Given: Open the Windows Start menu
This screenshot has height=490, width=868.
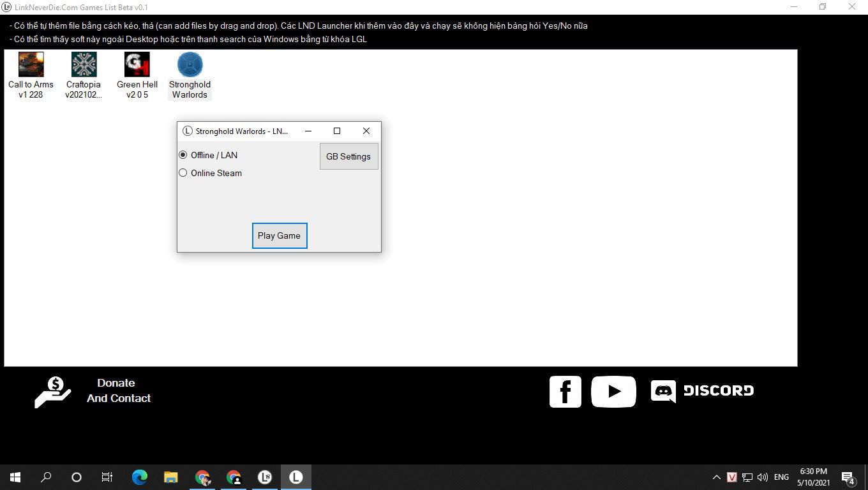Looking at the screenshot, I should (x=15, y=477).
